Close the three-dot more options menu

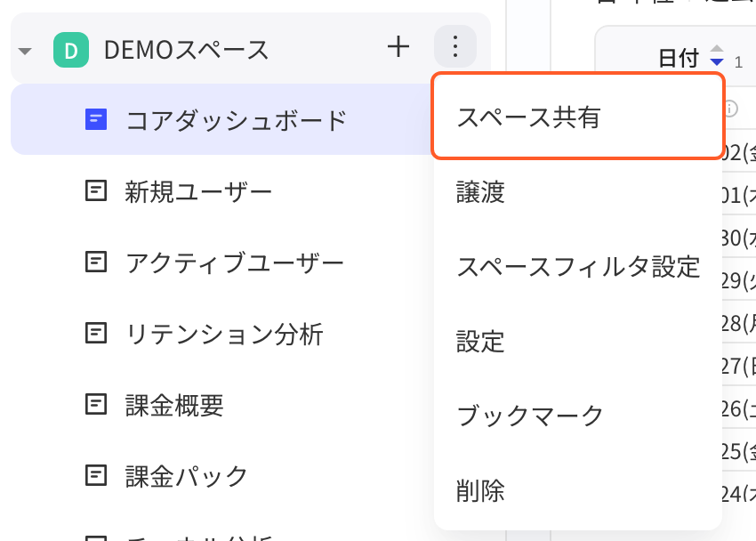455,47
